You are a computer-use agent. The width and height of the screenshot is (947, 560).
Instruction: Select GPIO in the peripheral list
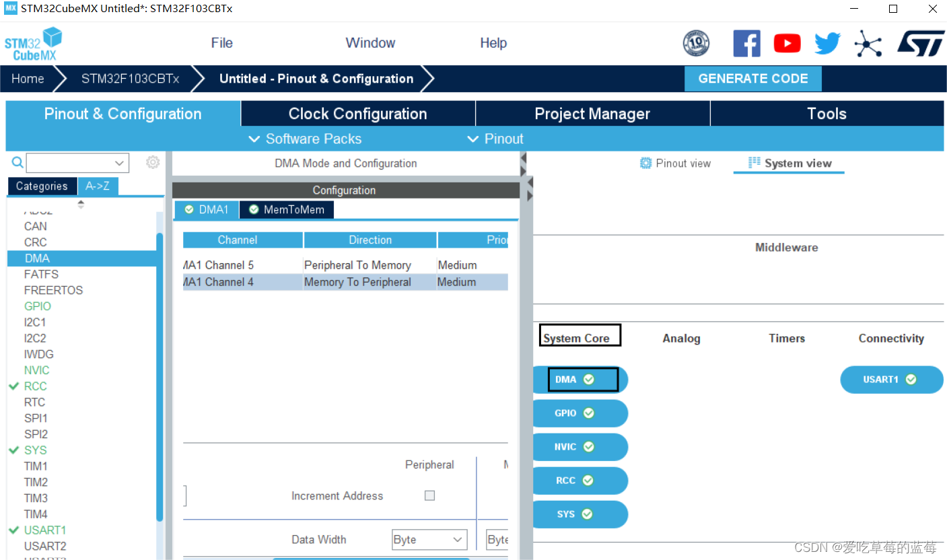click(38, 306)
